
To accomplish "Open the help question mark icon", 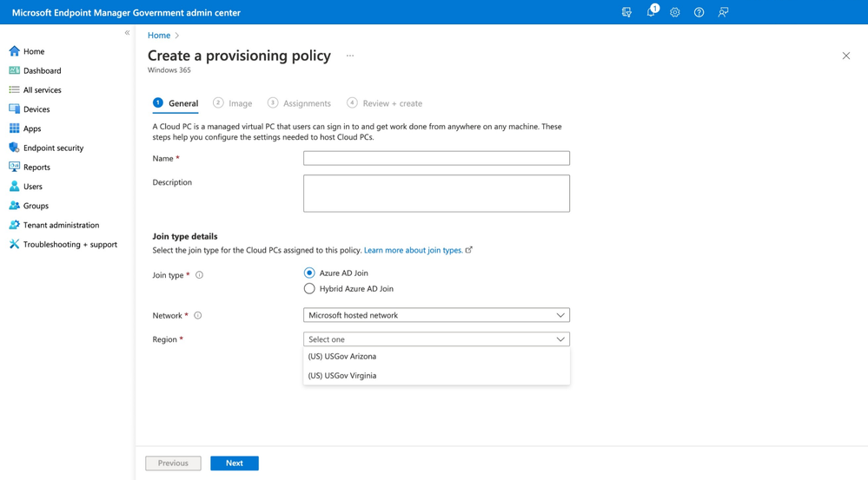I will 699,12.
